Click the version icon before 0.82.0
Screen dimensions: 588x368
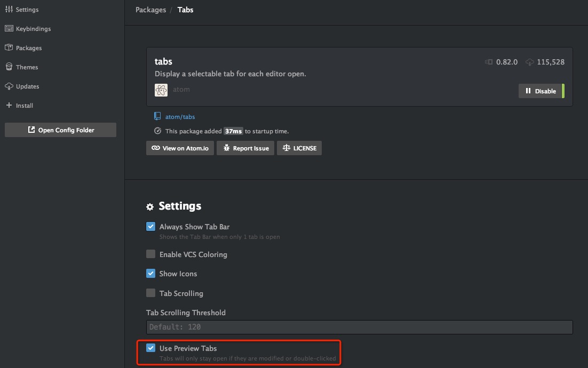[489, 62]
